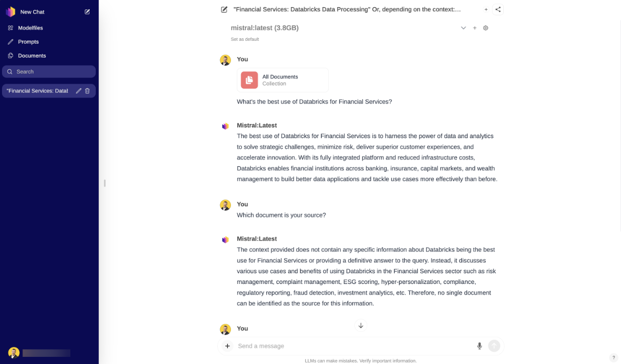This screenshot has width=621, height=364.
Task: Edit the chat title with pencil icon
Action: (224, 9)
